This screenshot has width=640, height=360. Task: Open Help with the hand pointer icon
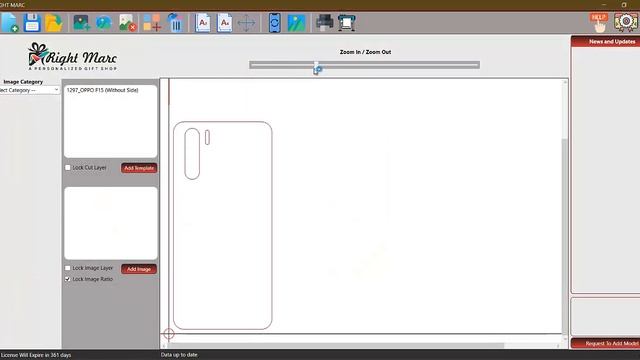pos(599,22)
